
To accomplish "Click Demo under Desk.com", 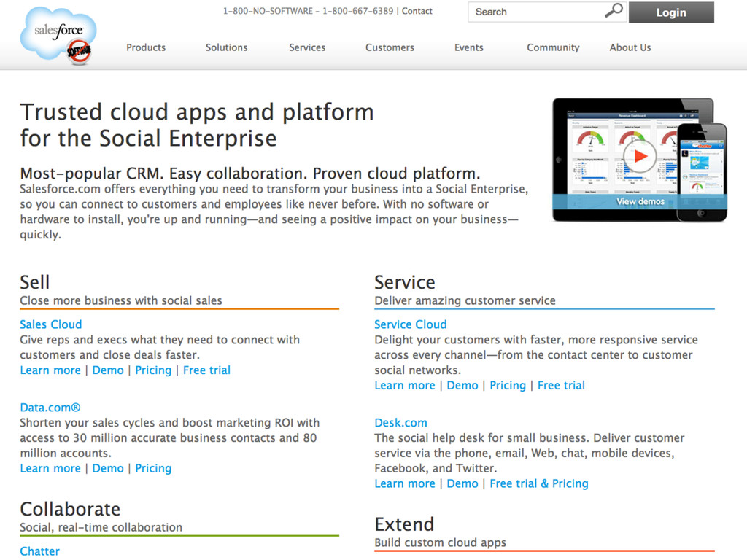I will point(462,483).
